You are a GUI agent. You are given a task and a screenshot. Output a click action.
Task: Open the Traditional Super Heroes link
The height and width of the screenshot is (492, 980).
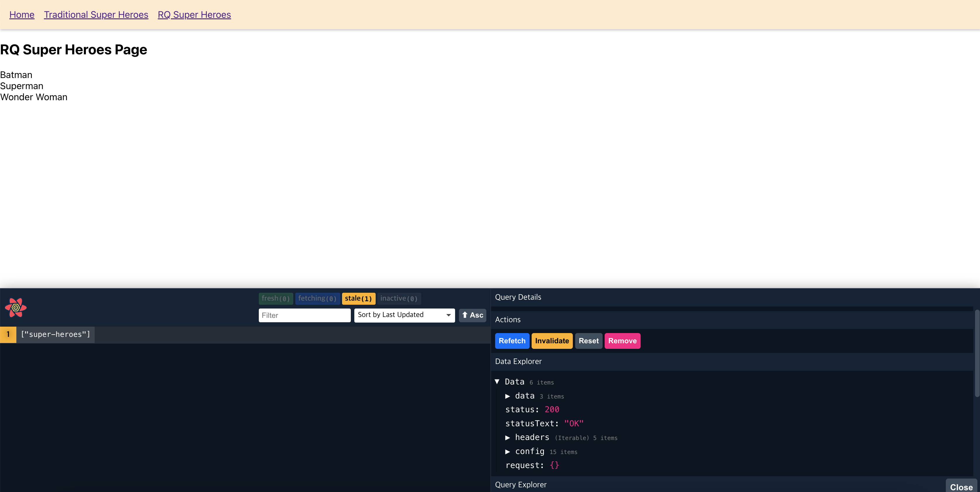coord(96,14)
